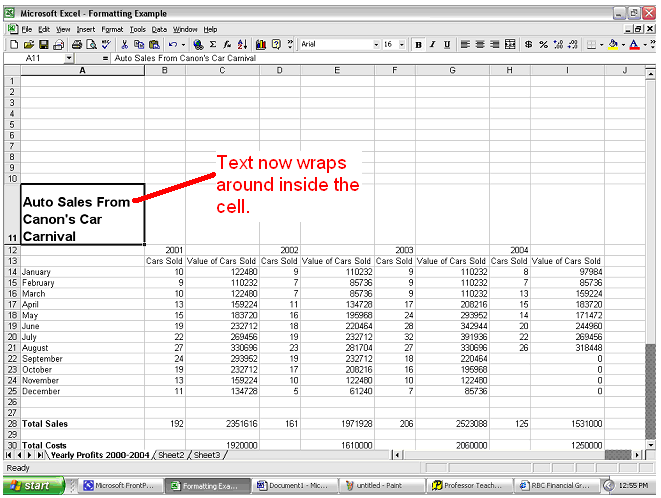The height and width of the screenshot is (498, 661).
Task: Switch to untitled - Paint taskbar button
Action: [381, 486]
